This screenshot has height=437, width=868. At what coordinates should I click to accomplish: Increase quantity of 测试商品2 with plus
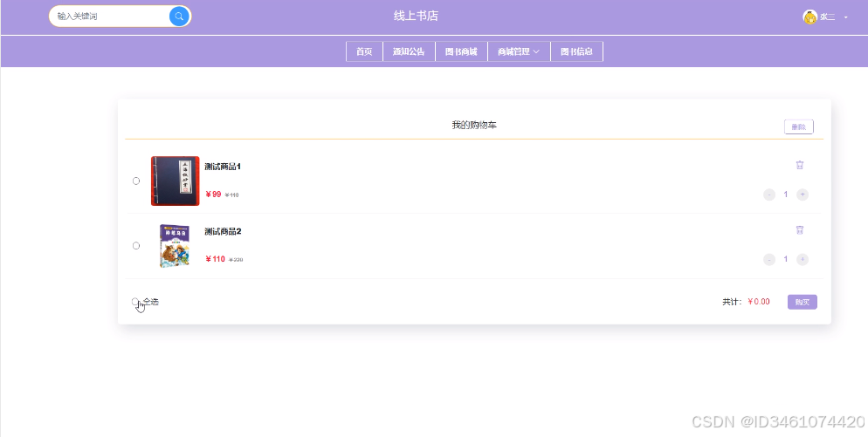803,259
